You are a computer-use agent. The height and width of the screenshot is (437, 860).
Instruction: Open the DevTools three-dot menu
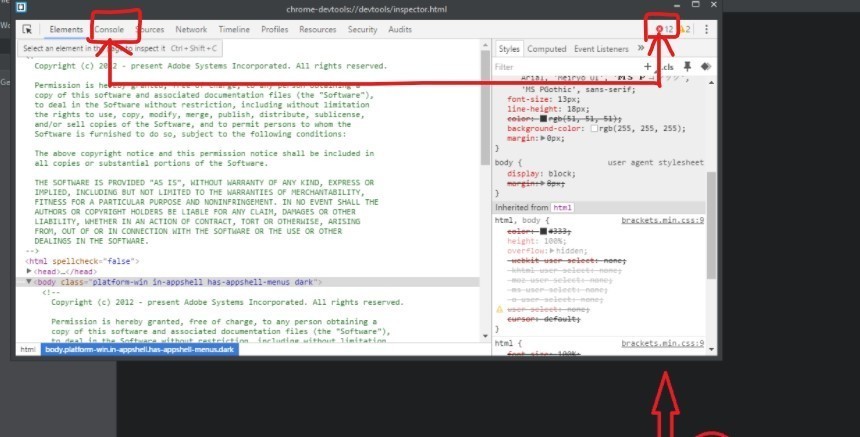(x=706, y=30)
